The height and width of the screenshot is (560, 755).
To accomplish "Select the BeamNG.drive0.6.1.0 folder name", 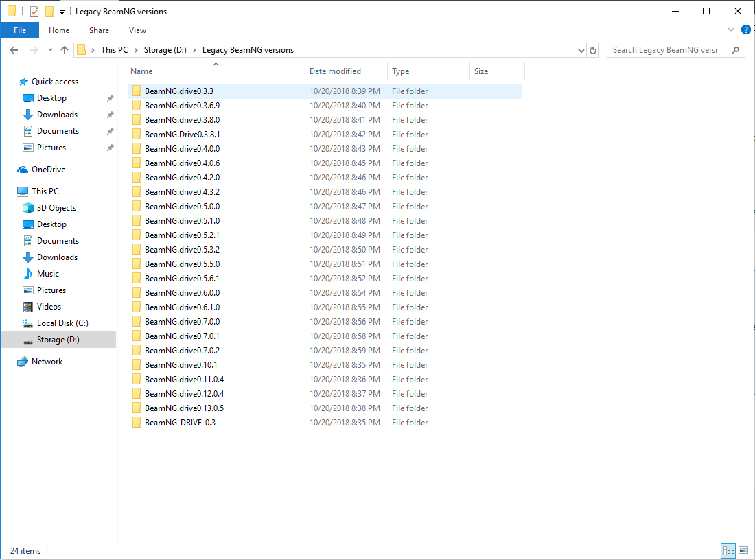I will tap(182, 307).
